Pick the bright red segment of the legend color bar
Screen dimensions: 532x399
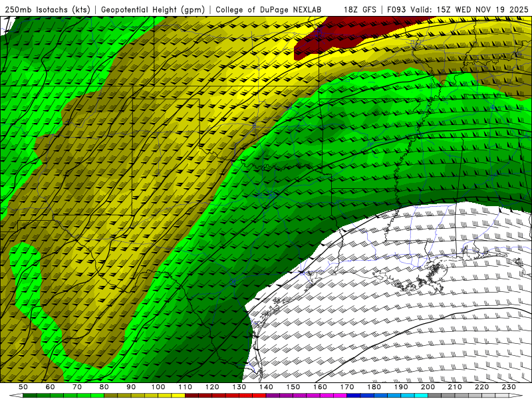(259, 396)
